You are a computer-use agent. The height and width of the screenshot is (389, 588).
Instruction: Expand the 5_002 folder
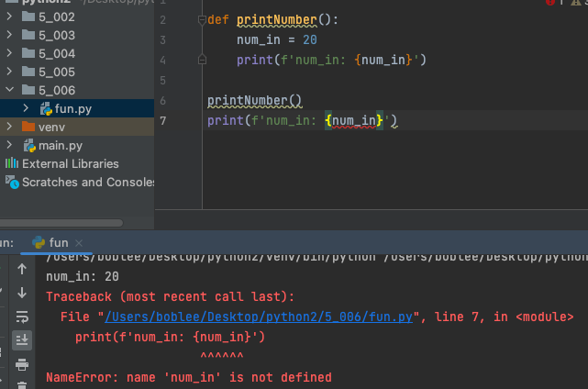click(x=10, y=17)
